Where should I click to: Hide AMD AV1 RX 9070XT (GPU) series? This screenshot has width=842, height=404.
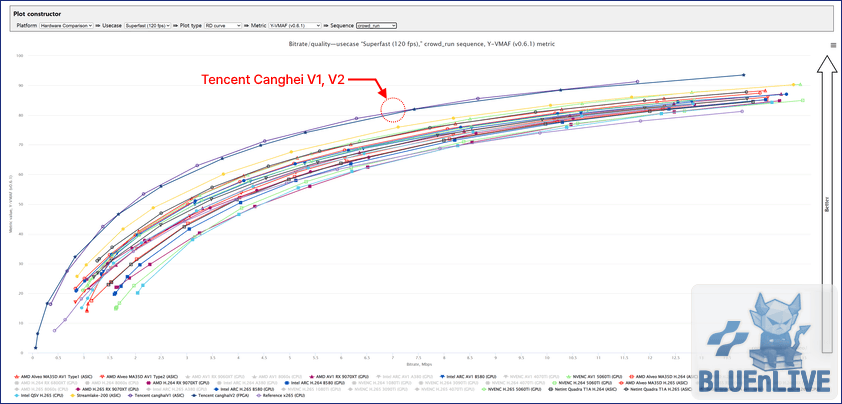point(339,377)
